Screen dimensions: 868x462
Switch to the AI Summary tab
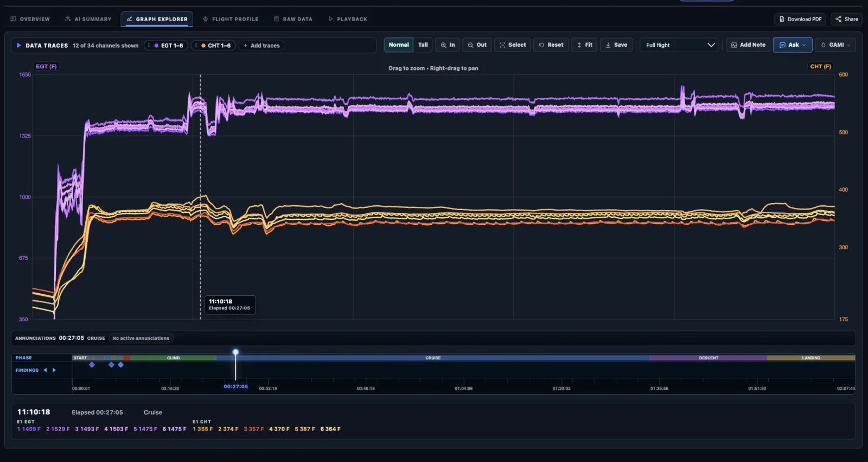88,19
